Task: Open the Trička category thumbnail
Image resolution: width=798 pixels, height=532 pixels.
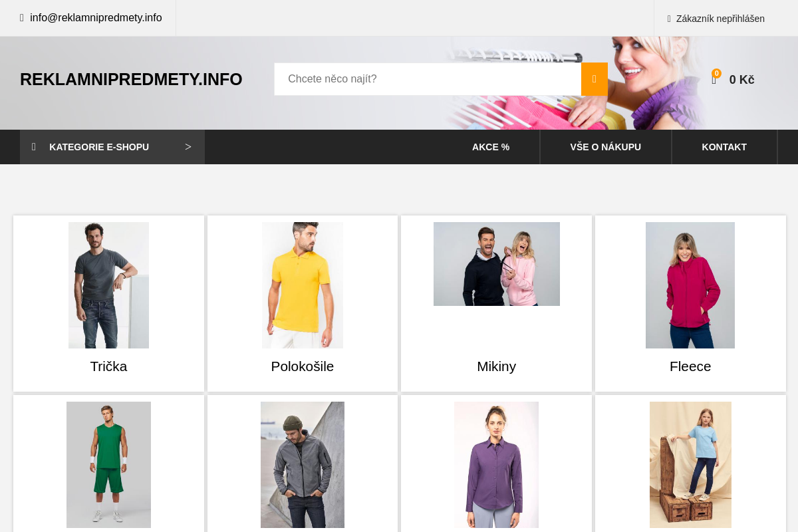Action: point(108,285)
